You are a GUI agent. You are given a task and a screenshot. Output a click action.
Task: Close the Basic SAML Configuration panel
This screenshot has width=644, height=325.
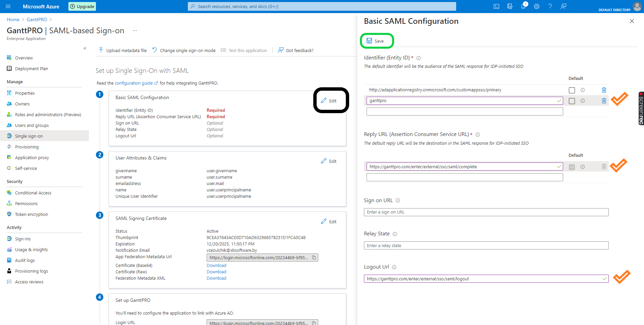click(632, 21)
